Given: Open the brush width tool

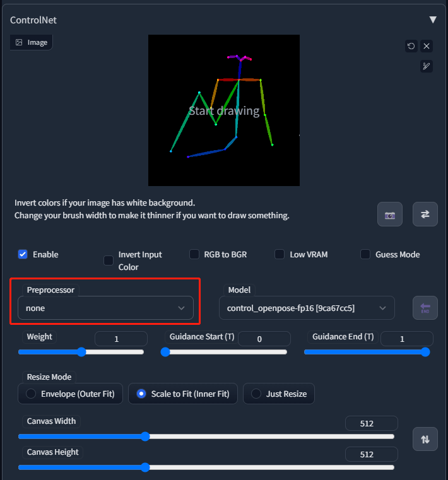Looking at the screenshot, I should pos(427,66).
